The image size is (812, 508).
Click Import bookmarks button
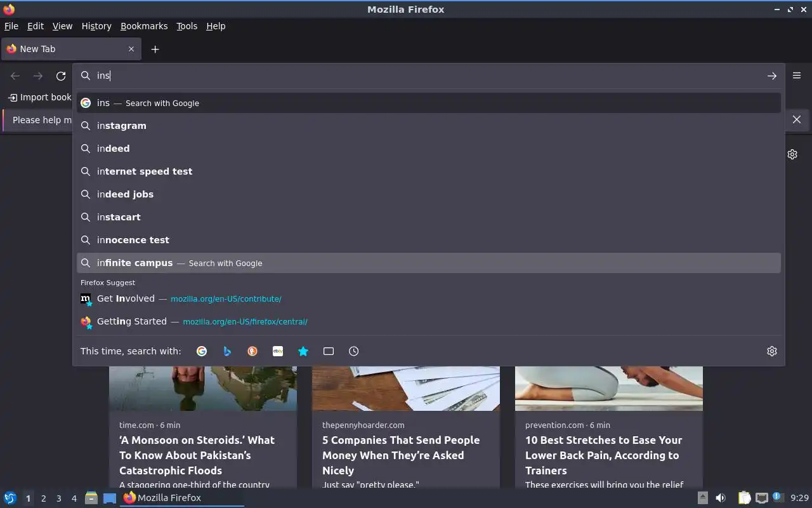click(39, 97)
